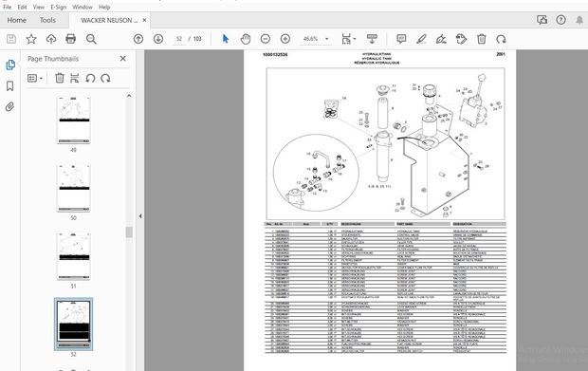
Task: Click the Delete trash icon in main toolbar
Action: point(482,39)
